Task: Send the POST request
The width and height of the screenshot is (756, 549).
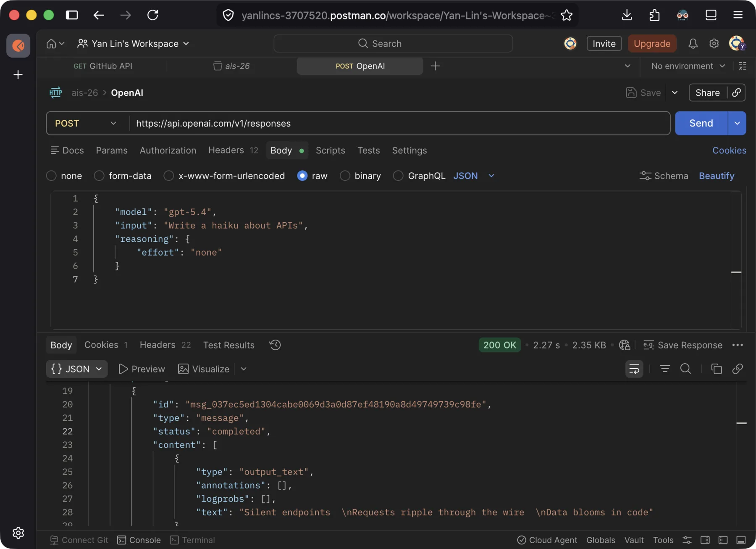Action: 701,123
